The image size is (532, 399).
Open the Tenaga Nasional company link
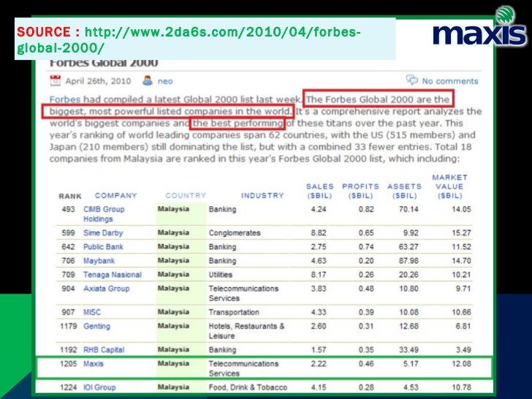113,275
